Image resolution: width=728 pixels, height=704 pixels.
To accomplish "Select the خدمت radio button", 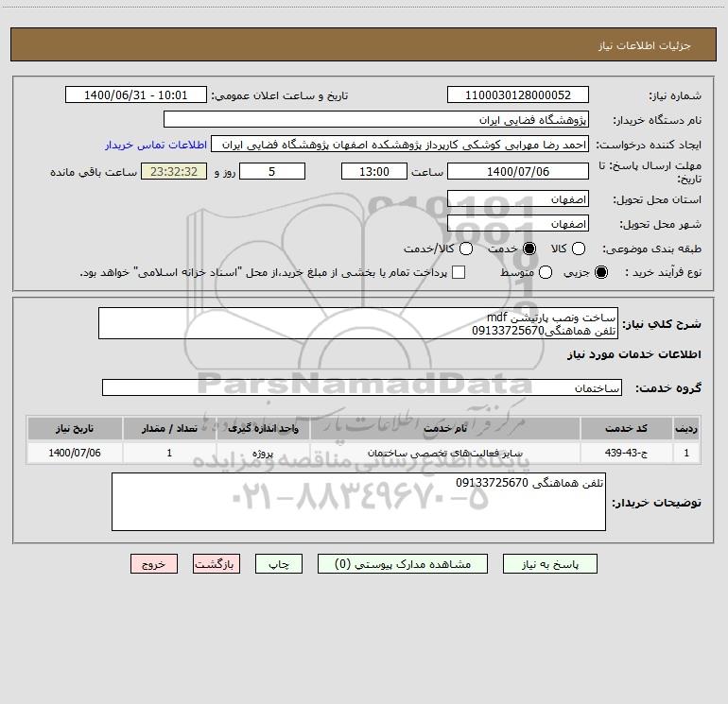I will point(529,249).
